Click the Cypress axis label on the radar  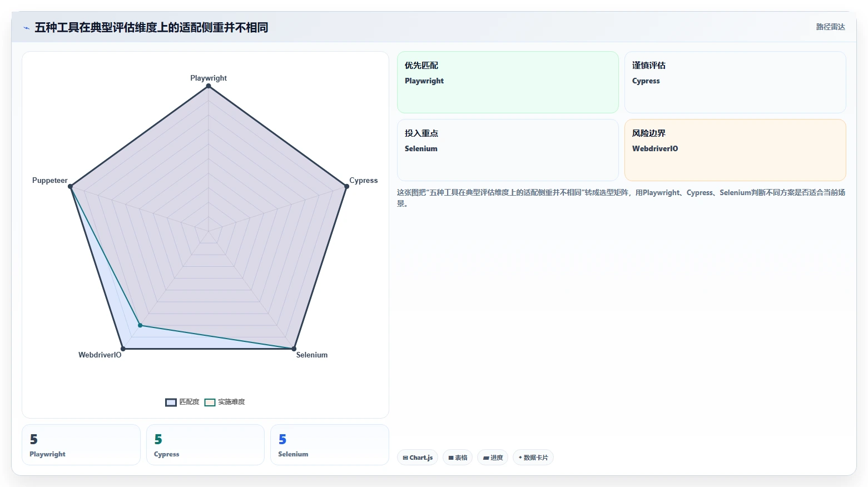[364, 180]
